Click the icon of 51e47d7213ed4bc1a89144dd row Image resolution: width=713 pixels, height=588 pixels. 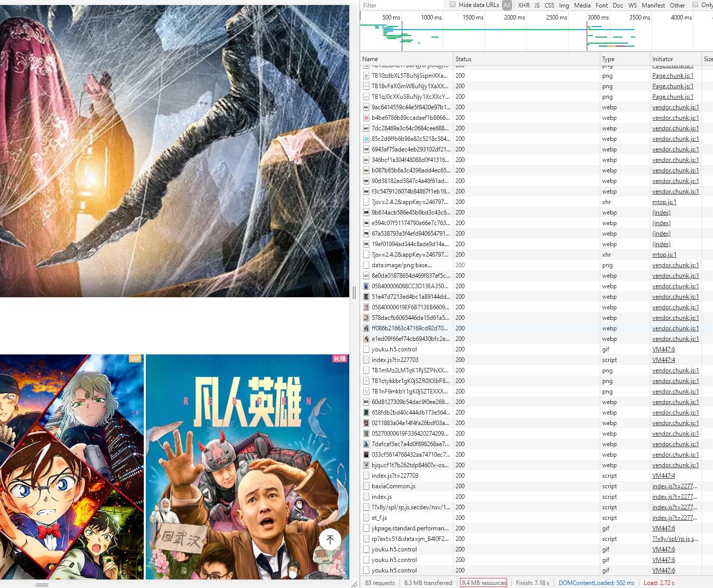(366, 297)
